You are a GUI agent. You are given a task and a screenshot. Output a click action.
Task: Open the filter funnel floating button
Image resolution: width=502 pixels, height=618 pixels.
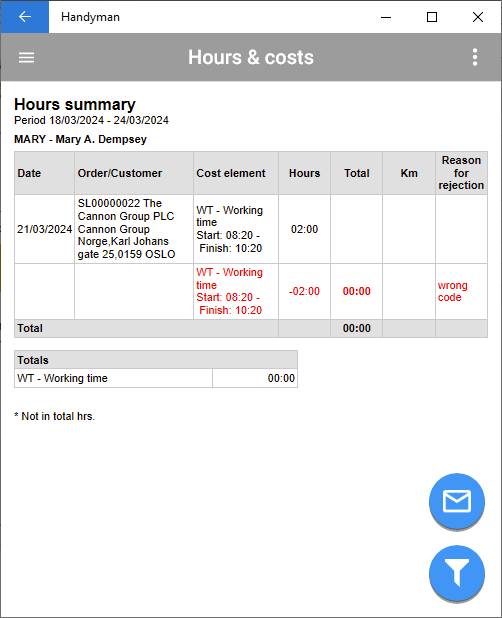457,573
